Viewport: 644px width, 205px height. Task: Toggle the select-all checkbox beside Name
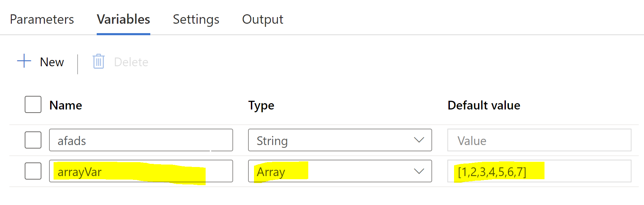pyautogui.click(x=33, y=105)
